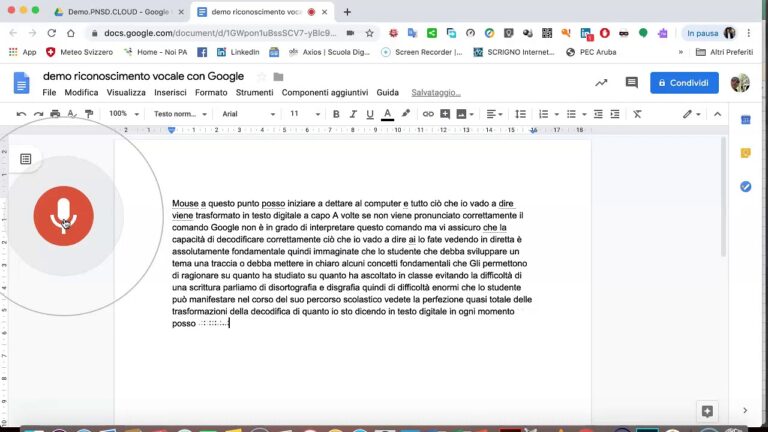768x432 pixels.
Task: Click the document title text field
Action: point(143,76)
